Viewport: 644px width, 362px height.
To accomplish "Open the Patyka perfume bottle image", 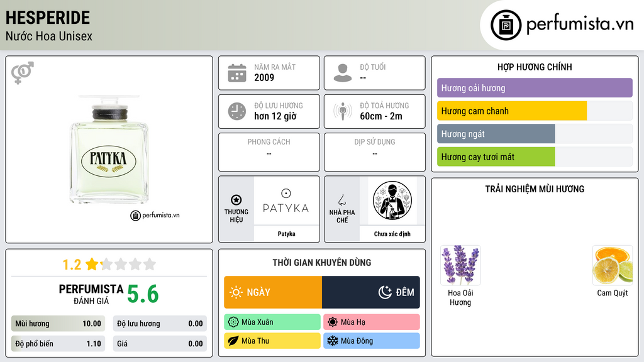I will click(x=109, y=150).
